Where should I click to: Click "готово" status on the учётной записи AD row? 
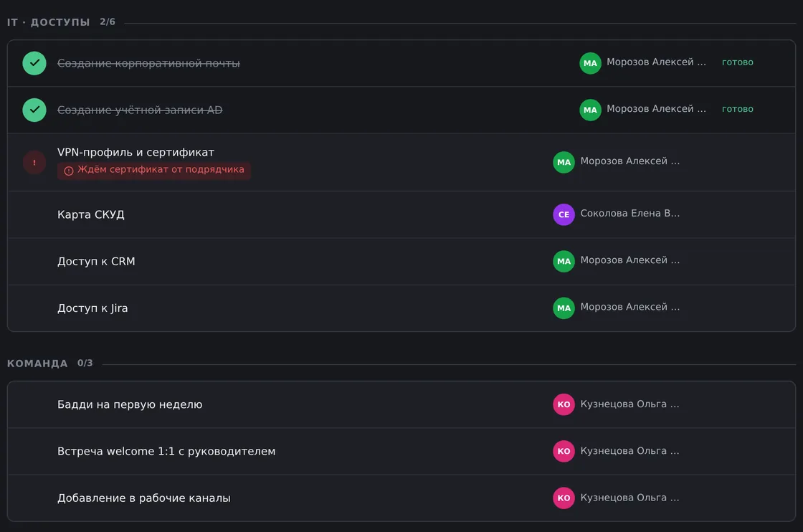[x=738, y=109]
